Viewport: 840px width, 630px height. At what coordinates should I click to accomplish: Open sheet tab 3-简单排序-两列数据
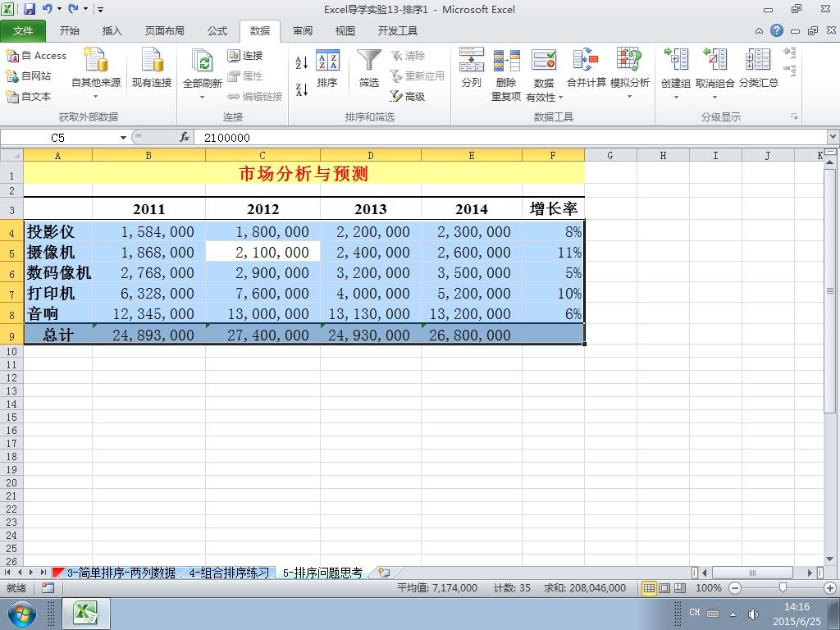[121, 573]
